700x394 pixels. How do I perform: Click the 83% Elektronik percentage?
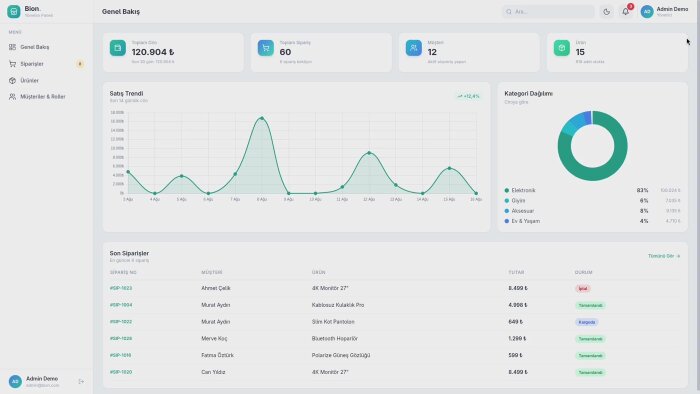click(642, 191)
